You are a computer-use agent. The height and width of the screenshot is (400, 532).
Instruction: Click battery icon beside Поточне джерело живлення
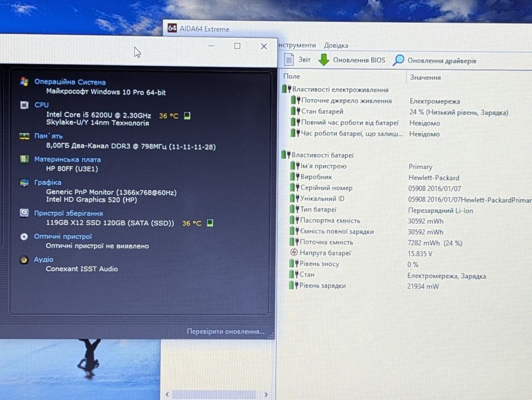click(x=296, y=100)
